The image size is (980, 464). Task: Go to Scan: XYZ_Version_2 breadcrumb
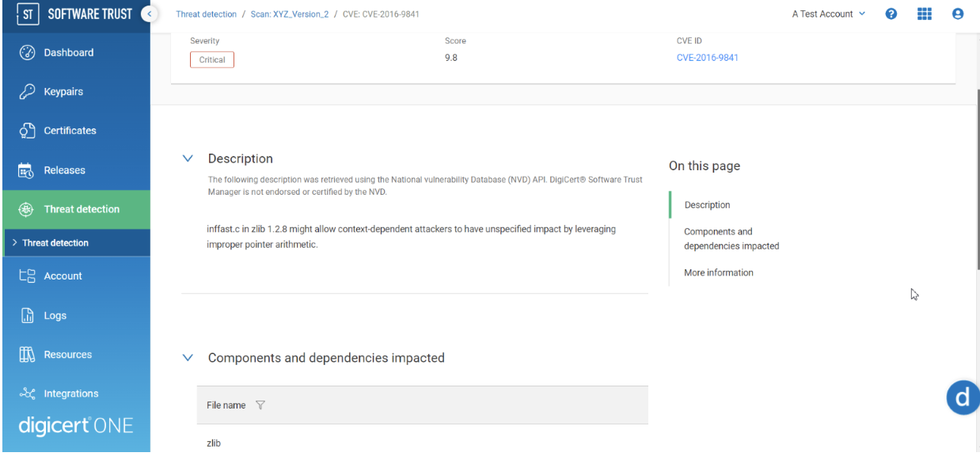click(x=290, y=14)
